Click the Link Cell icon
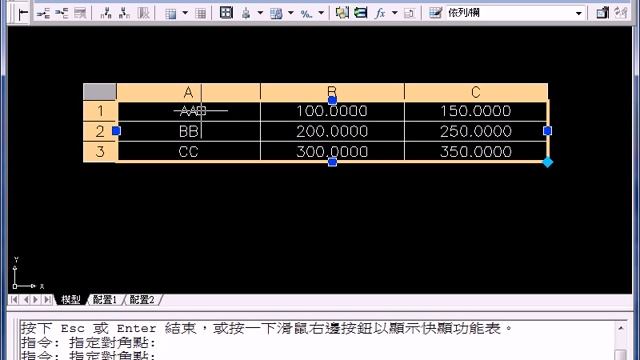The height and width of the screenshot is (360, 640). click(602, 13)
